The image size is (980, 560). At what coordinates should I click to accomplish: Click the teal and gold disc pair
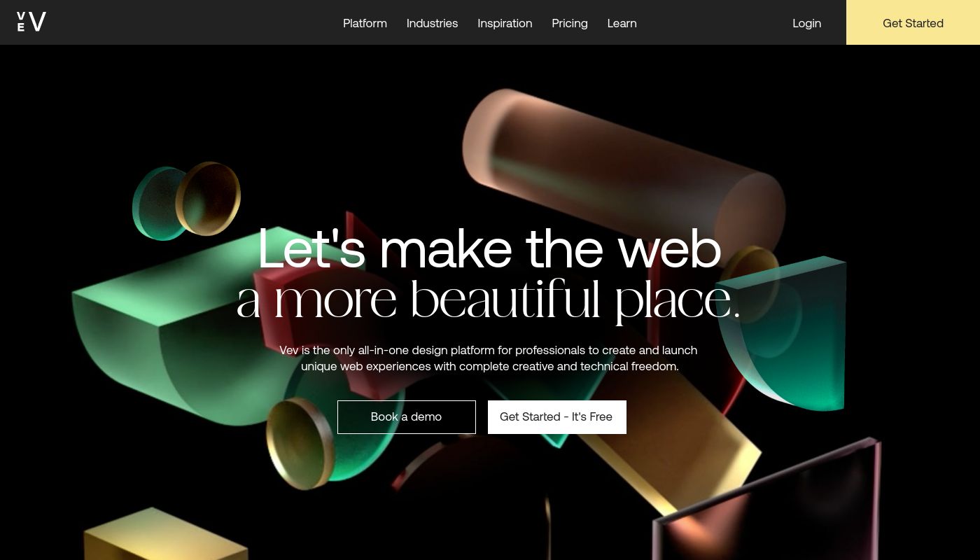186,201
